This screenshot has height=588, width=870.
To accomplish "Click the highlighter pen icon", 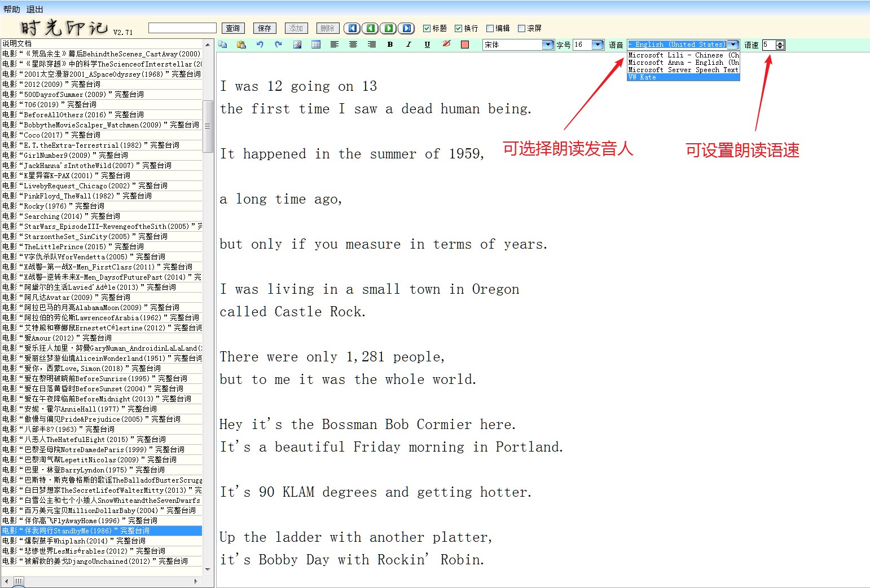I will pos(446,45).
